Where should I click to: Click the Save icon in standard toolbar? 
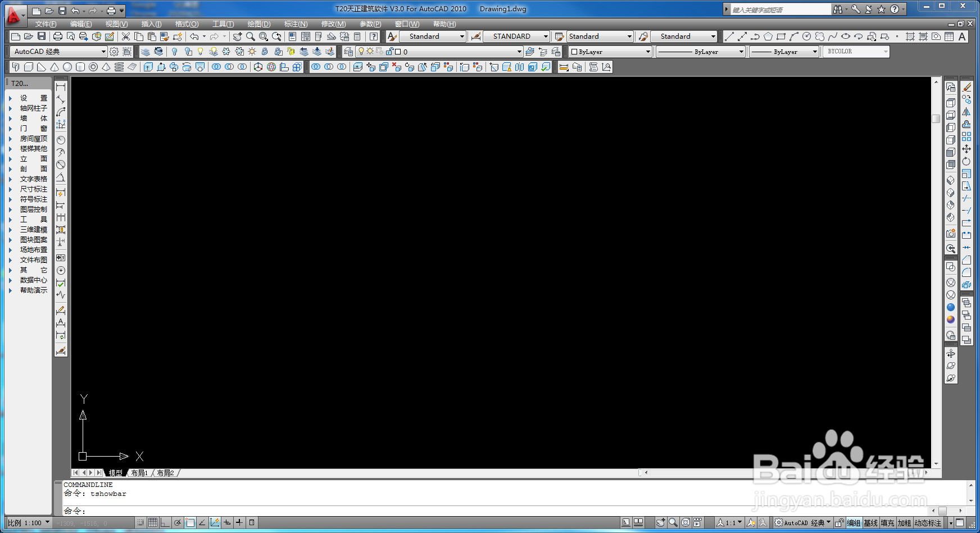[42, 37]
